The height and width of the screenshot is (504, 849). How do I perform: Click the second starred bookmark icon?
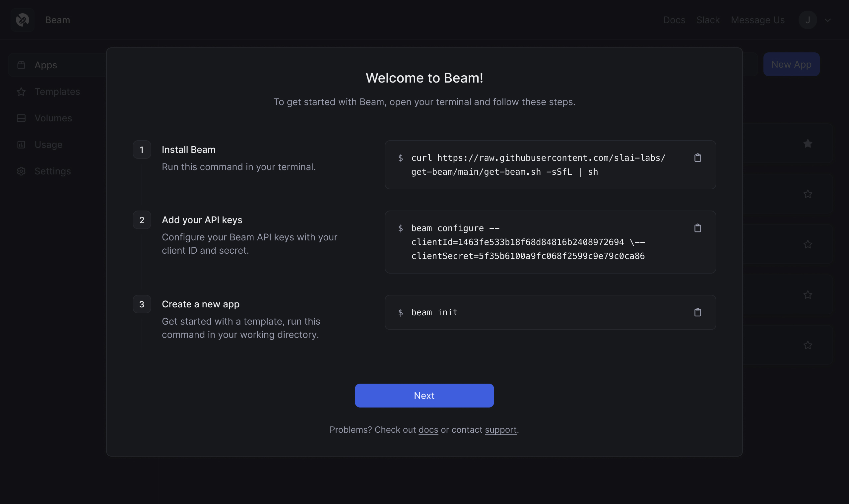808,193
